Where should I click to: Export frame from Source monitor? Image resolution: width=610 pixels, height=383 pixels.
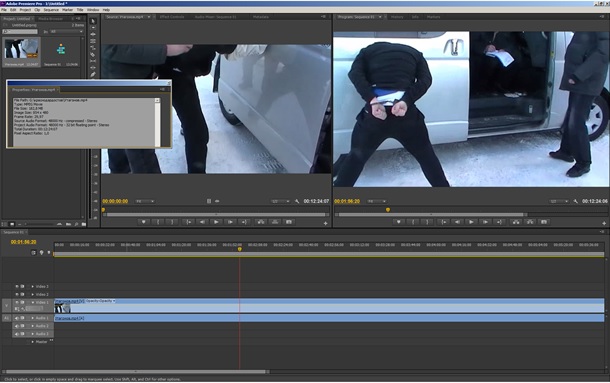point(289,222)
